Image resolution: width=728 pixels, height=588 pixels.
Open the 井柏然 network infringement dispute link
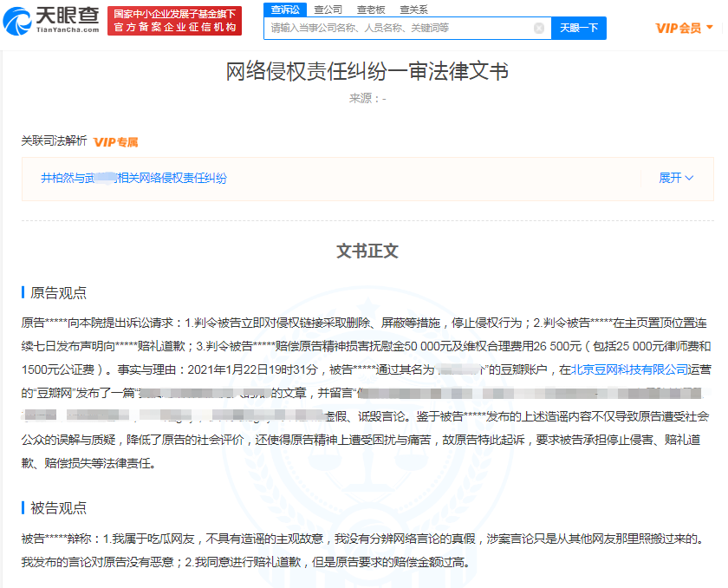tap(133, 178)
